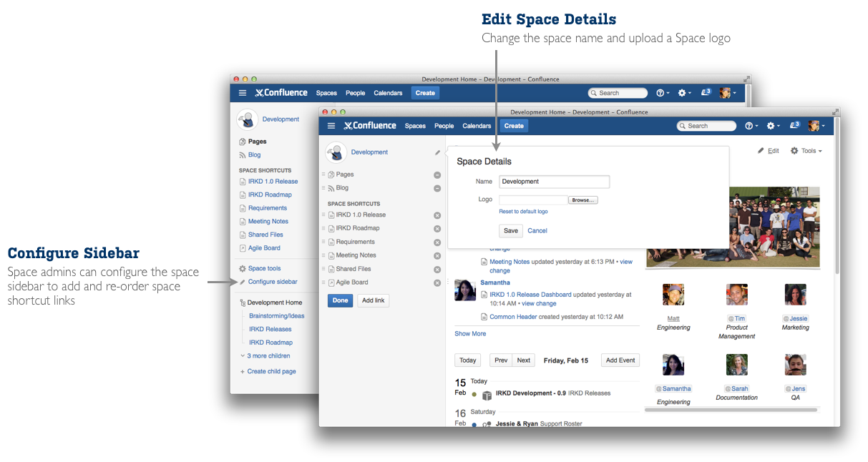868x462 pixels.
Task: Click the Add Event button
Action: tap(620, 360)
